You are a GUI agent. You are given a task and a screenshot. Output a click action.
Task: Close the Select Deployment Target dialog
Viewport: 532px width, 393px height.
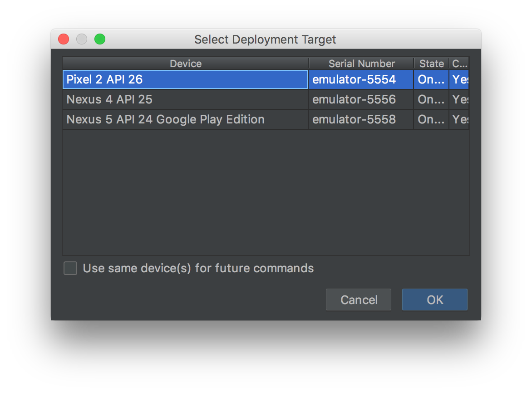pos(64,39)
